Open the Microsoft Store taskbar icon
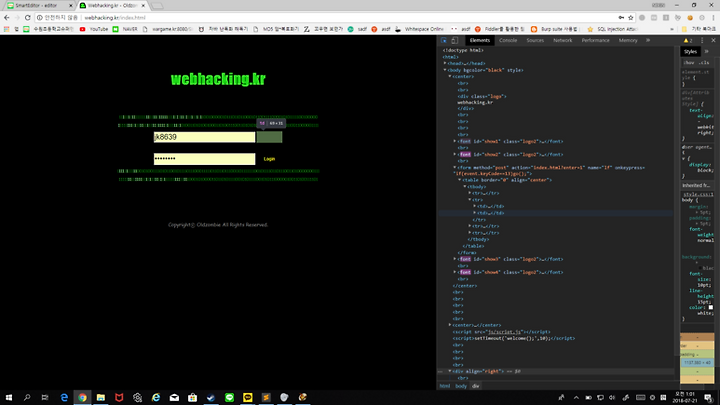Image resolution: width=720 pixels, height=405 pixels. point(192,397)
